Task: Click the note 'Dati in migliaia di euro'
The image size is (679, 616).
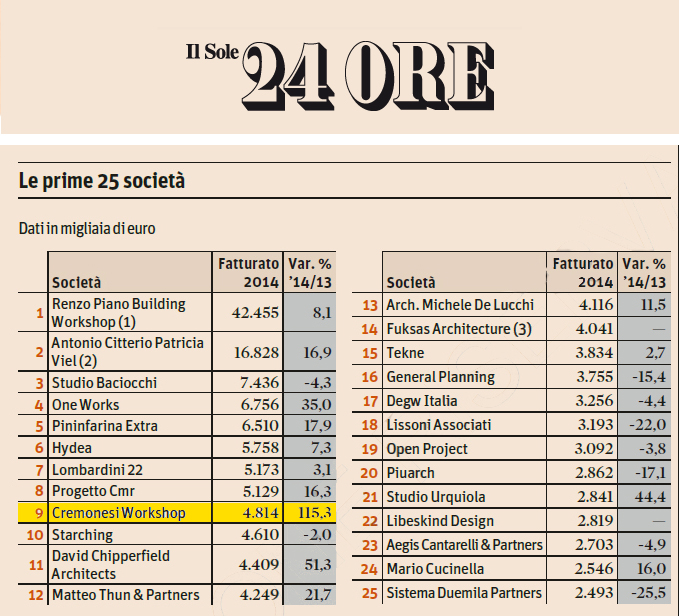Action: point(87,229)
